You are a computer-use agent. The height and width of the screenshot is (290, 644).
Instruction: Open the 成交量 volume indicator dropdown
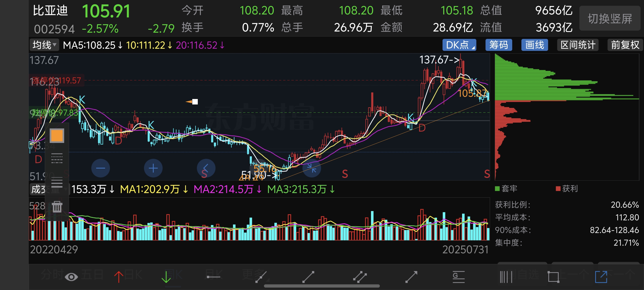click(49, 189)
